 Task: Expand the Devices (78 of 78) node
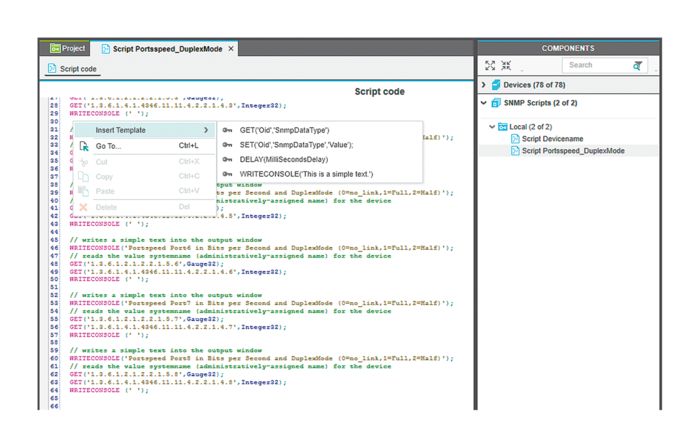pos(483,85)
